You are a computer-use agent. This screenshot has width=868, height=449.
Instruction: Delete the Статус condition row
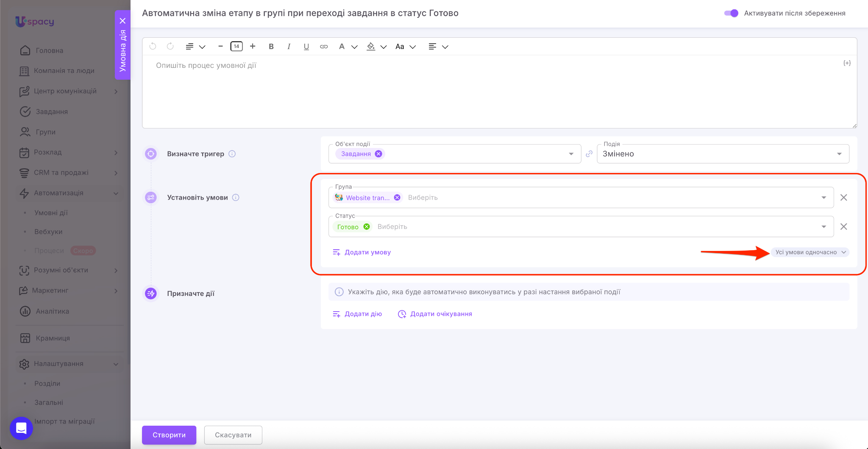(x=843, y=226)
